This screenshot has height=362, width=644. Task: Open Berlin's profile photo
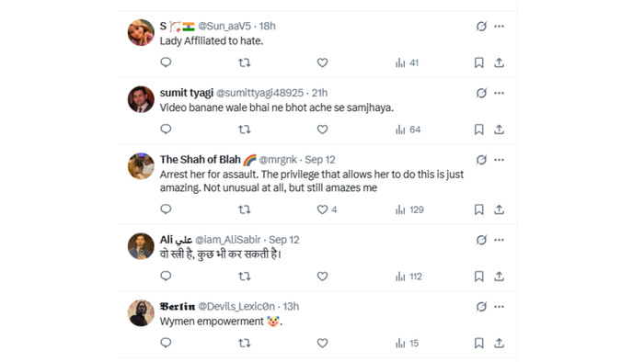click(141, 313)
